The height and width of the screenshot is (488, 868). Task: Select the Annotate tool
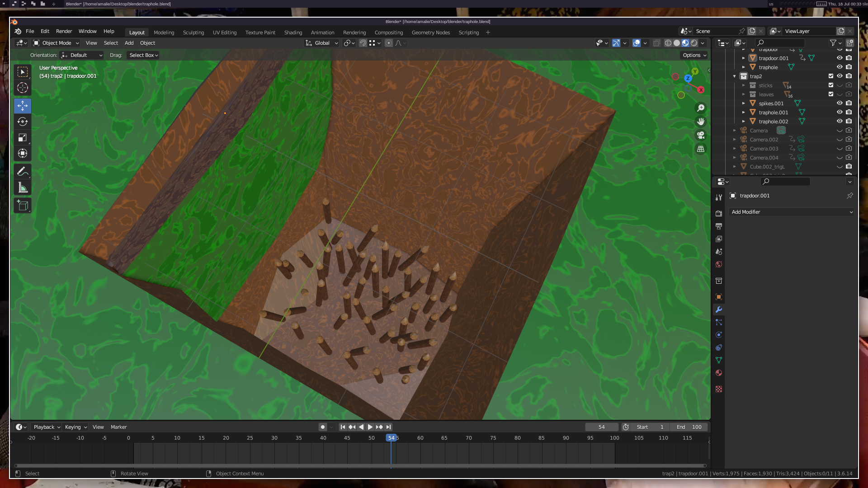tap(23, 172)
